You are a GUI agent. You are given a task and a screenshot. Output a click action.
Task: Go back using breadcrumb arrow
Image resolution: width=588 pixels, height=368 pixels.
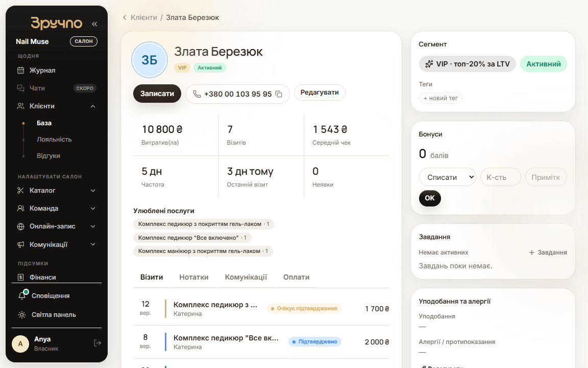(x=125, y=17)
